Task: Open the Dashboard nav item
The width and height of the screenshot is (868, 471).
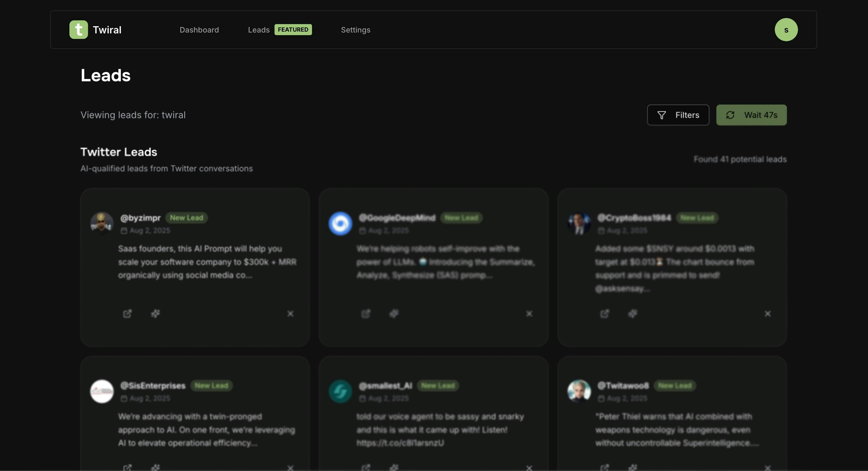Action: (199, 30)
